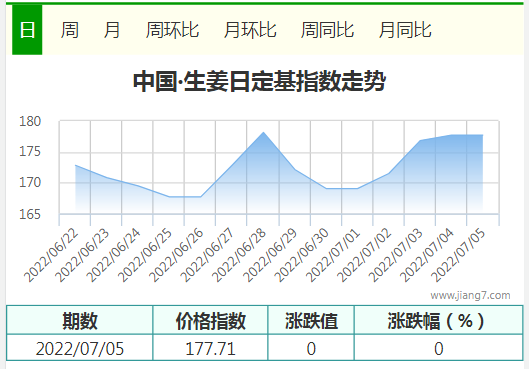Click the 0 value under 涨跌幅（%）

pyautogui.click(x=439, y=348)
